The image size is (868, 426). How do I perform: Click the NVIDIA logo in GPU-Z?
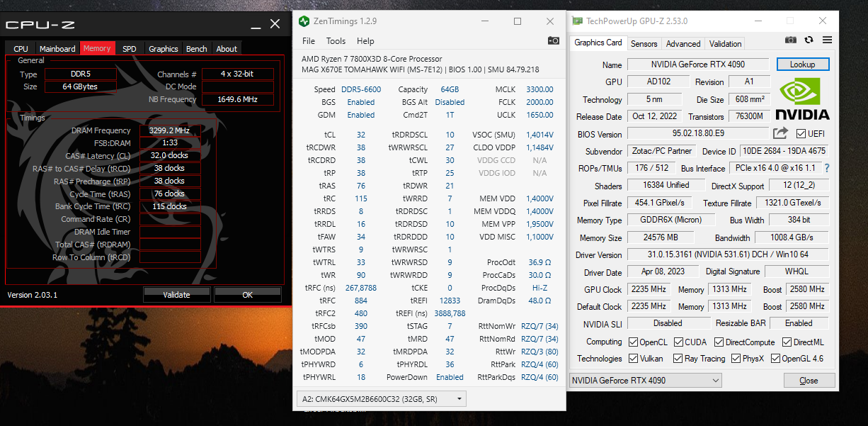[x=802, y=99]
